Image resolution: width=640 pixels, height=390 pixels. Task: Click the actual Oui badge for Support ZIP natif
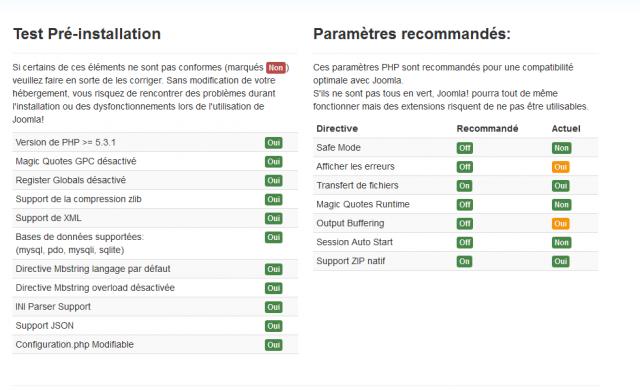pos(560,261)
